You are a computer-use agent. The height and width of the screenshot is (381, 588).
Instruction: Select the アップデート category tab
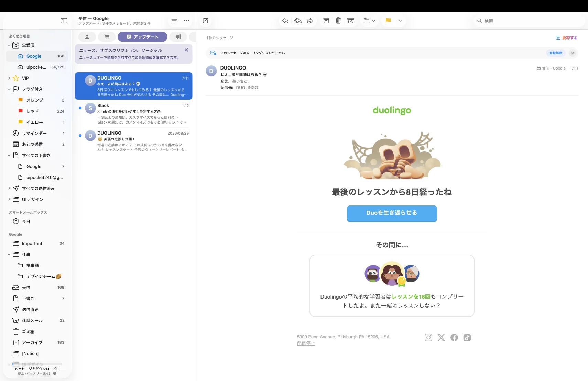(142, 37)
